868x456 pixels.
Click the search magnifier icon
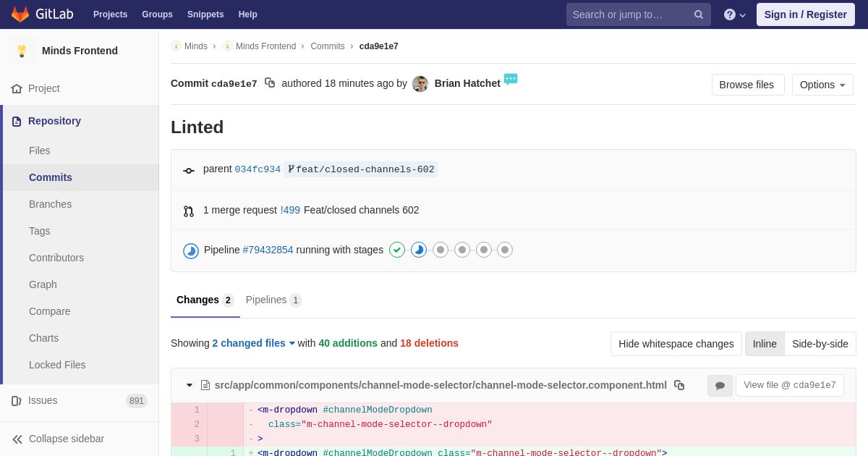698,14
